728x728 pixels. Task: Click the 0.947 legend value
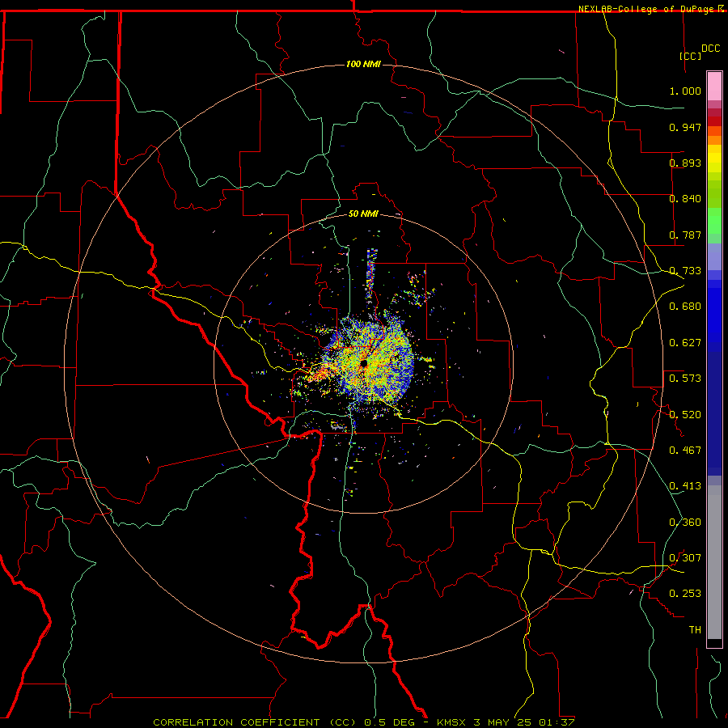click(x=685, y=127)
